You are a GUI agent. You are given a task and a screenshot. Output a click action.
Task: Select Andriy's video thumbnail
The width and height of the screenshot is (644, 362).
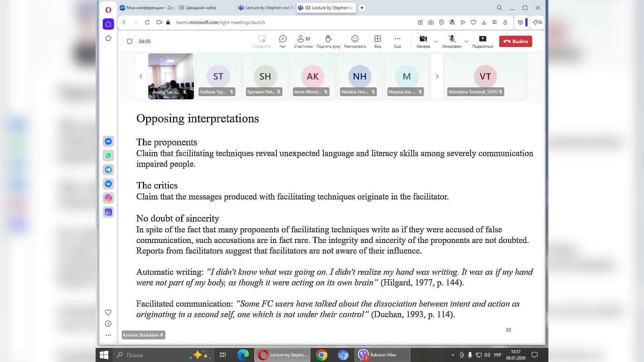tap(171, 76)
